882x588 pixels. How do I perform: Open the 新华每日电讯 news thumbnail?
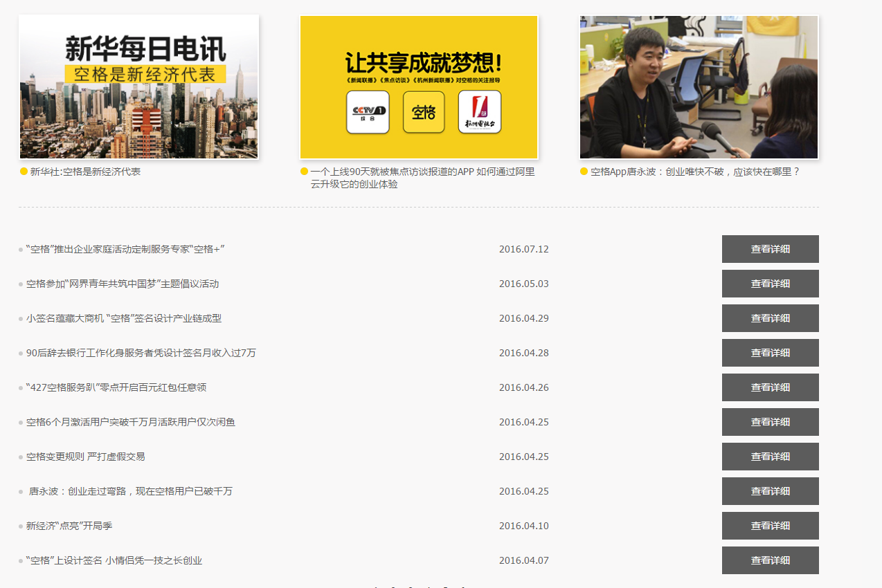click(139, 87)
